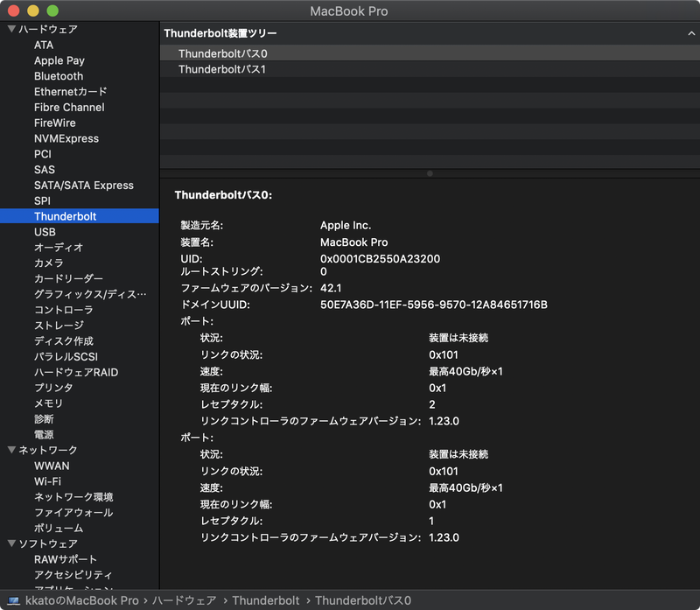Click the ネットワーク section label

click(48, 450)
